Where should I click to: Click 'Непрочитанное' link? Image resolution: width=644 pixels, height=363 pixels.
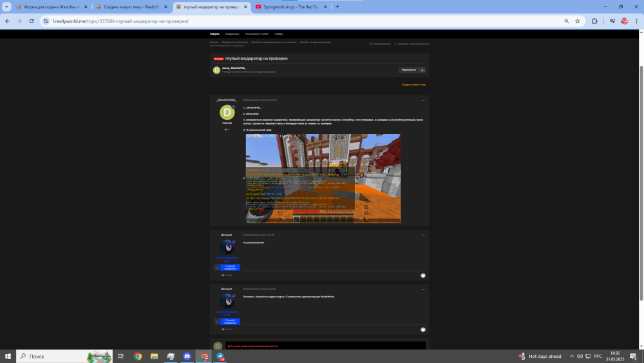(x=380, y=44)
